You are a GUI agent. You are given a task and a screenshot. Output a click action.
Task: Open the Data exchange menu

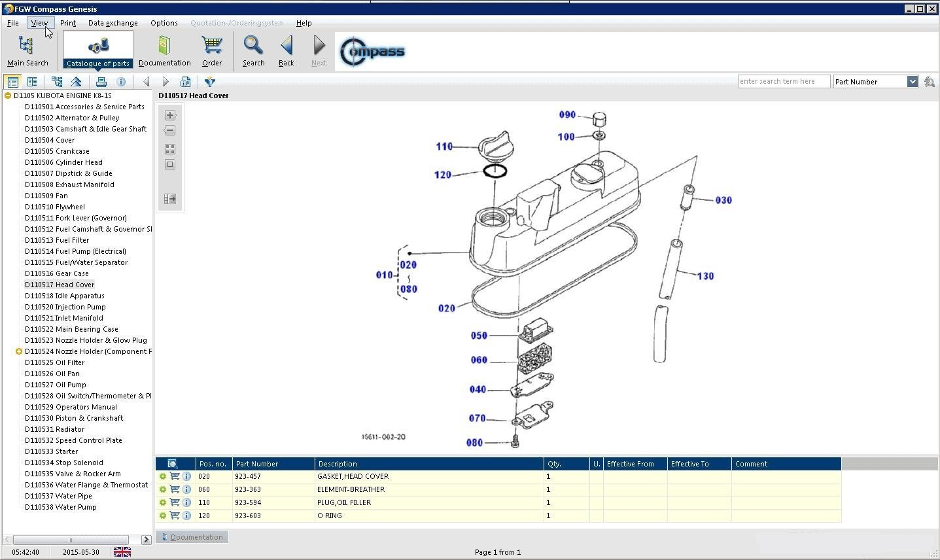point(113,23)
